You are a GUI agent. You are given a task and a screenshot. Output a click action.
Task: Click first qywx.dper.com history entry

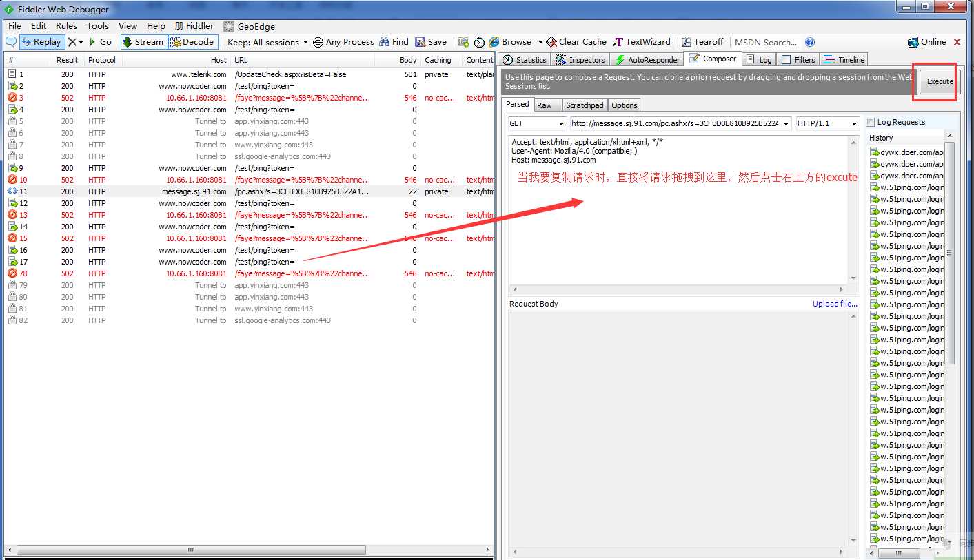click(x=906, y=152)
